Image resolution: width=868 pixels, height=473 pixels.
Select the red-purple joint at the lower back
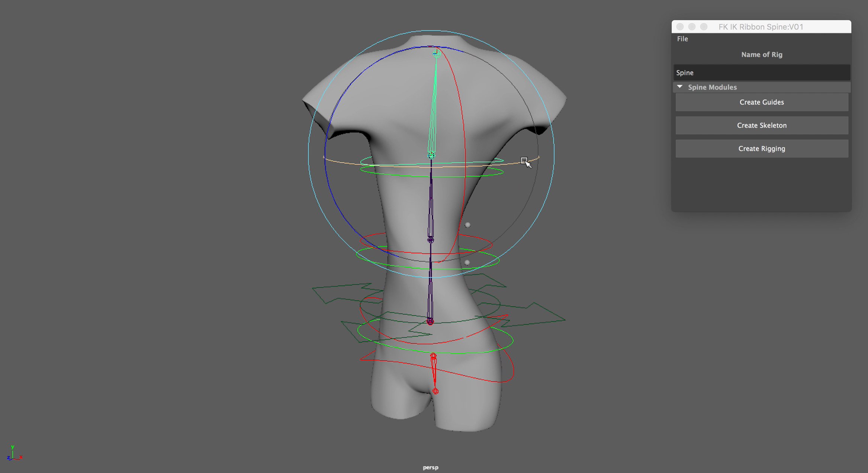point(430,321)
